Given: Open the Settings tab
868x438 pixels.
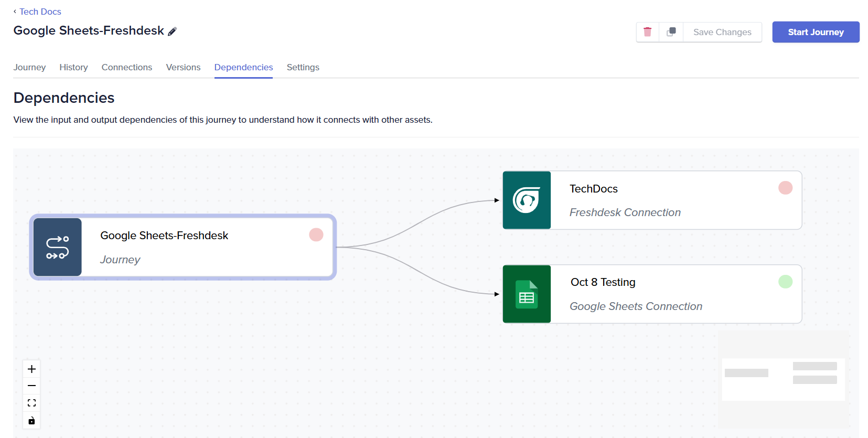Looking at the screenshot, I should point(303,67).
